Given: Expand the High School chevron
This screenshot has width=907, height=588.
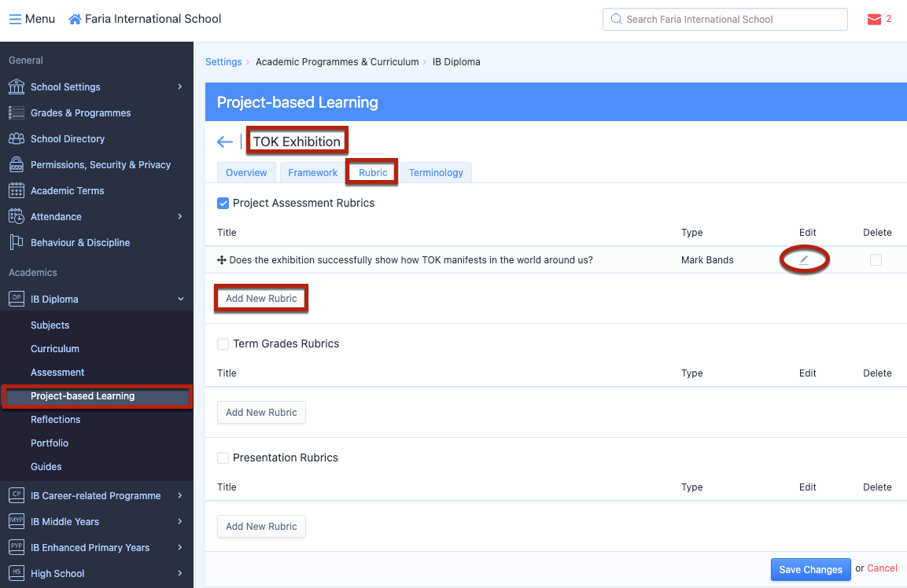Looking at the screenshot, I should point(180,574).
